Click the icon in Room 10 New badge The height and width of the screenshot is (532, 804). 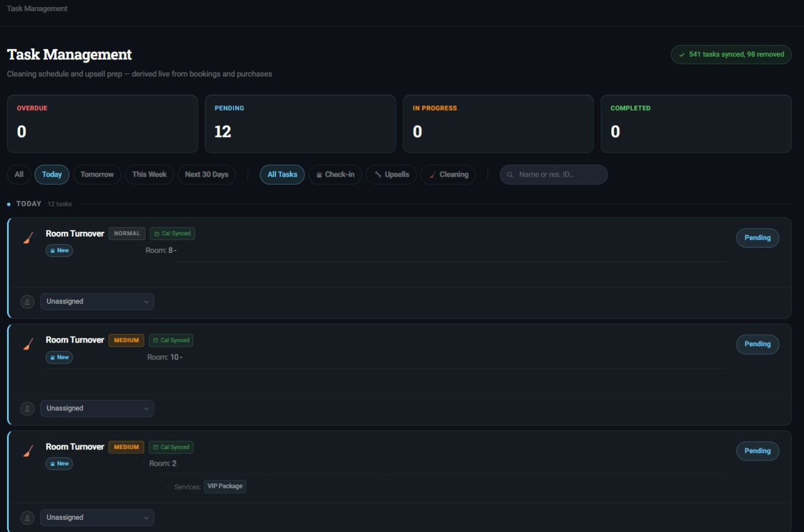pos(52,357)
